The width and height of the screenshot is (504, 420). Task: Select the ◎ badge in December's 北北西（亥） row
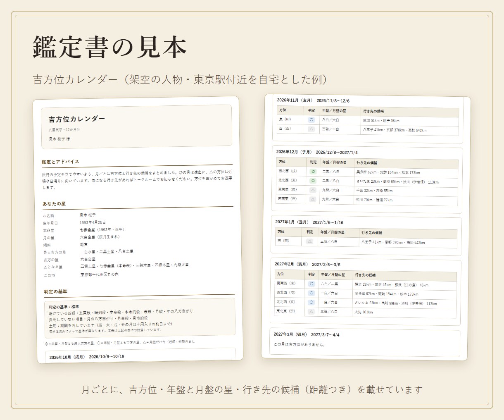(313, 181)
